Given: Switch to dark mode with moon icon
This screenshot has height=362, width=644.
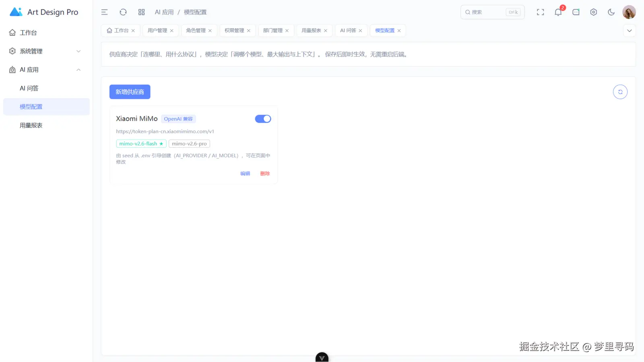Looking at the screenshot, I should click(x=611, y=12).
